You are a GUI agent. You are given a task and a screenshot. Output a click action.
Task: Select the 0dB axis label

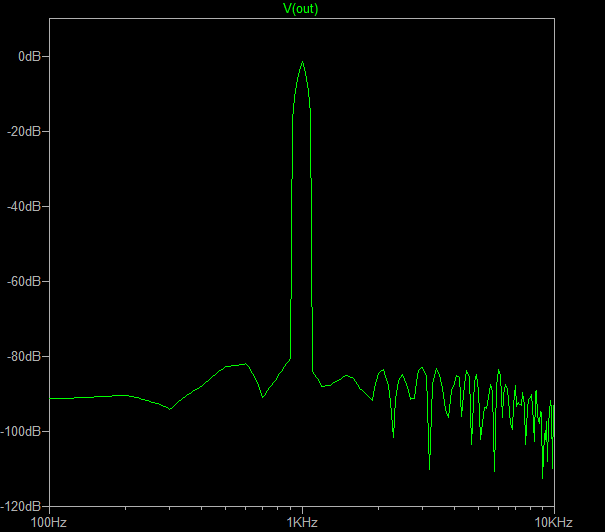pos(29,57)
